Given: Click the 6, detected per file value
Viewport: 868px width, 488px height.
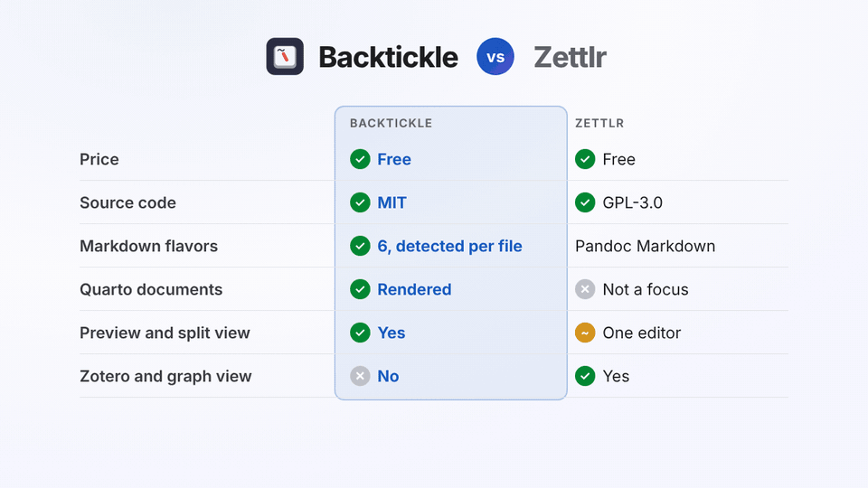Looking at the screenshot, I should (x=449, y=246).
